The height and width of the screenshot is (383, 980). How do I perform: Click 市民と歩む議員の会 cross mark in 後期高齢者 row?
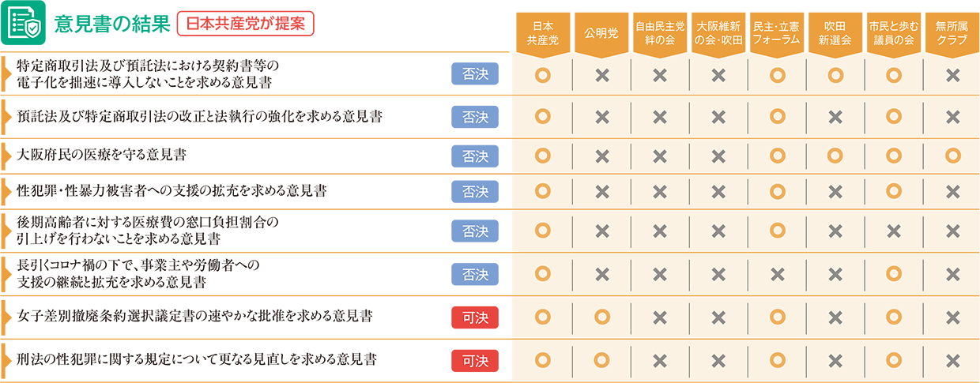(894, 231)
